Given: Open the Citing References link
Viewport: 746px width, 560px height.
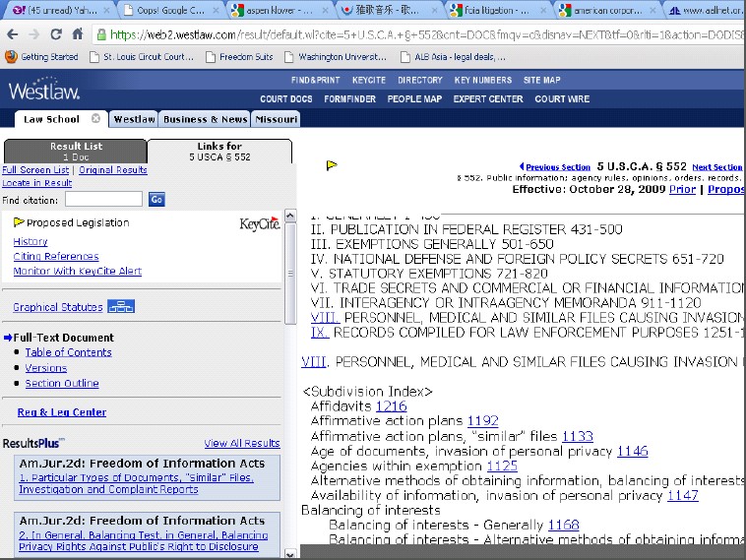Looking at the screenshot, I should pyautogui.click(x=56, y=256).
